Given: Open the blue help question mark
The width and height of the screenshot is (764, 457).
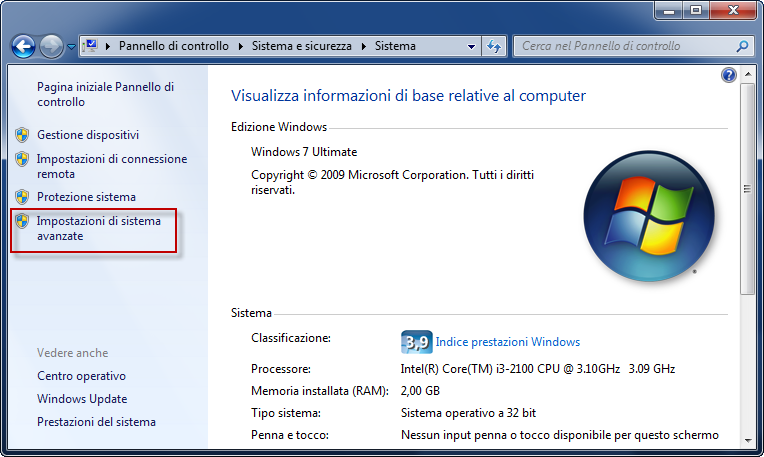Looking at the screenshot, I should pyautogui.click(x=728, y=75).
